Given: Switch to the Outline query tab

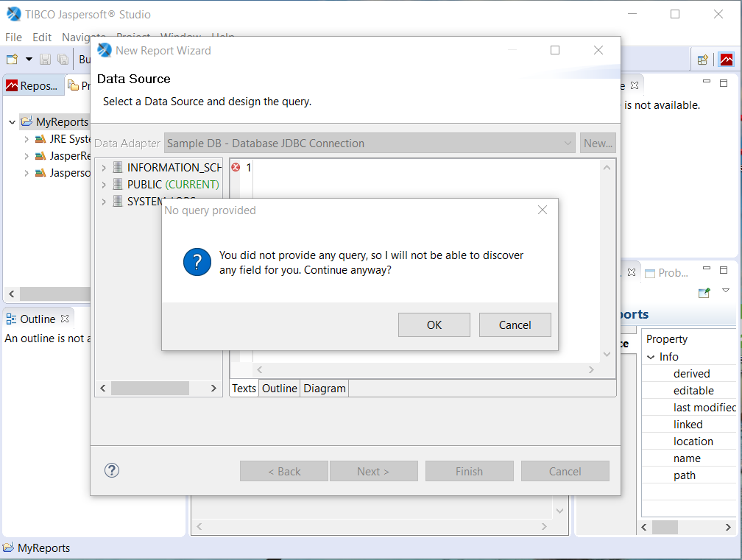Looking at the screenshot, I should pos(279,389).
